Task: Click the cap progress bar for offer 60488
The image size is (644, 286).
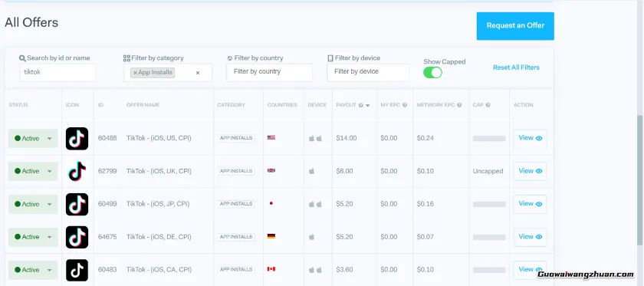Action: [489, 139]
